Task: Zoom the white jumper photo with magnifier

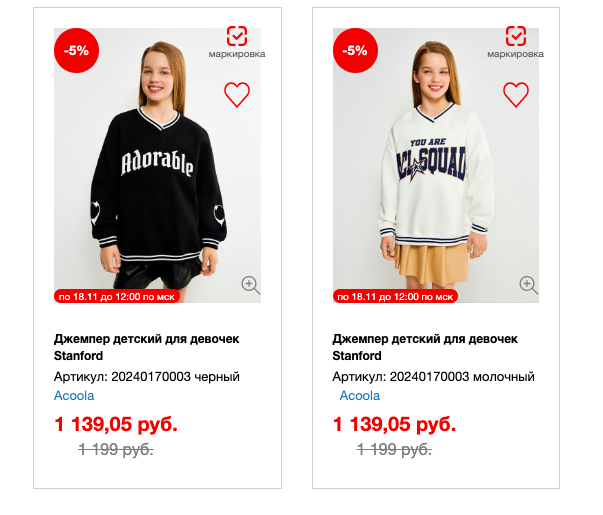Action: coord(529,285)
